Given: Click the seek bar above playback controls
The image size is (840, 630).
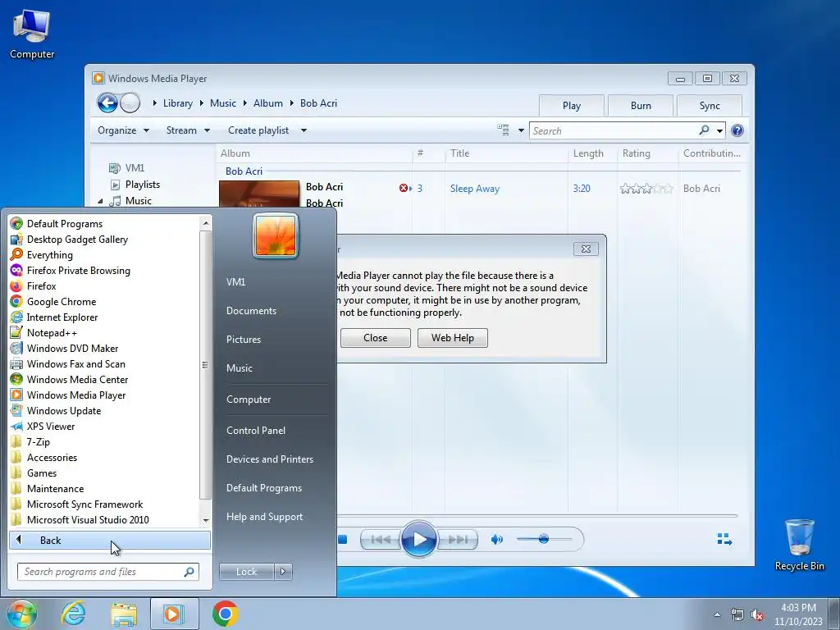Looking at the screenshot, I should [536, 515].
